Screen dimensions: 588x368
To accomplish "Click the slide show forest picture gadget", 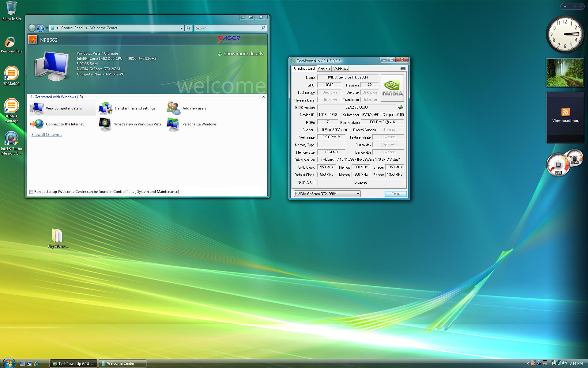I will pyautogui.click(x=565, y=73).
